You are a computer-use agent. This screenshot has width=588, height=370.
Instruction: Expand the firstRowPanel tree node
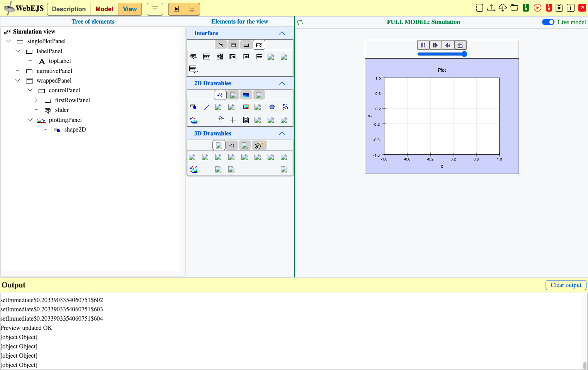pos(36,100)
